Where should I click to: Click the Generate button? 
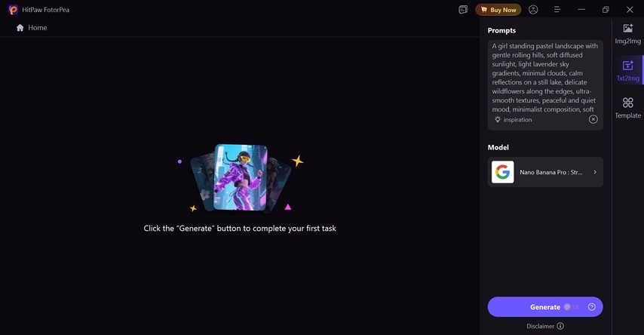(545, 306)
